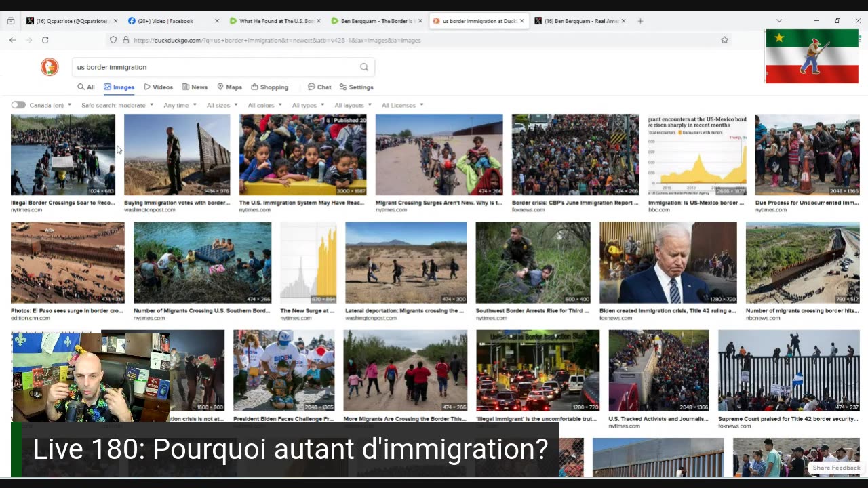Open the All Licenses filter dropdown
The height and width of the screenshot is (488, 868).
[403, 105]
